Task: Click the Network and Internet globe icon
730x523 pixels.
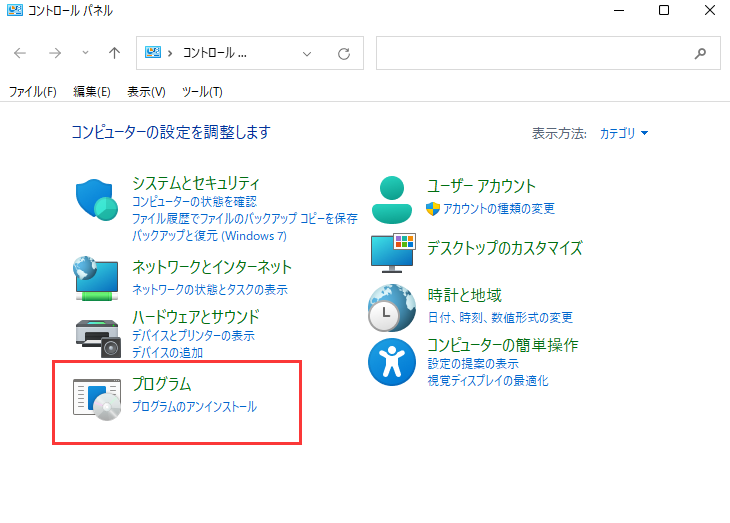Action: click(x=98, y=279)
